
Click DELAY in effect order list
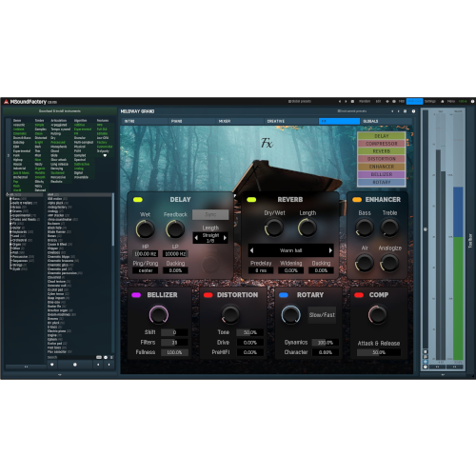point(382,136)
